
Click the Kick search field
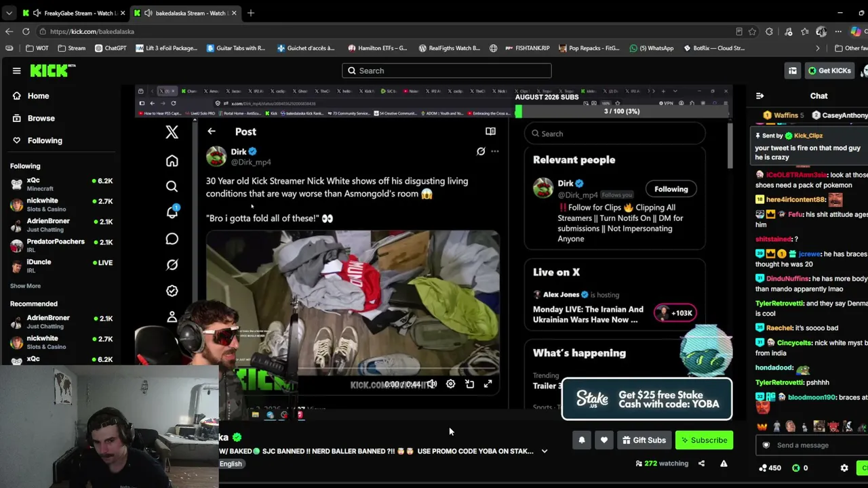tap(446, 70)
